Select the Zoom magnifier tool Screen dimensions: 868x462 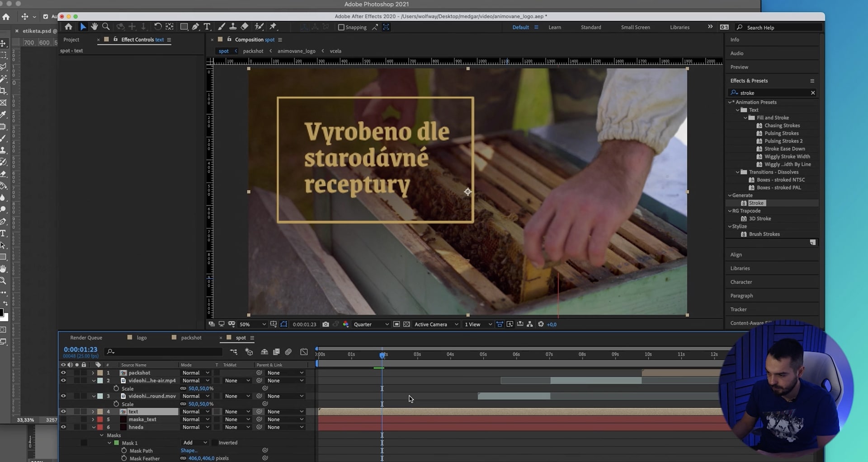pos(106,27)
